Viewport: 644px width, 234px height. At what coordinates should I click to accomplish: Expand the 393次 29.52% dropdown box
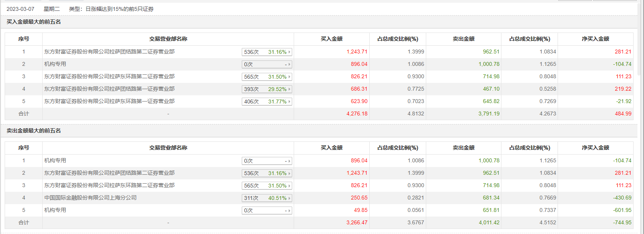pyautogui.click(x=267, y=89)
